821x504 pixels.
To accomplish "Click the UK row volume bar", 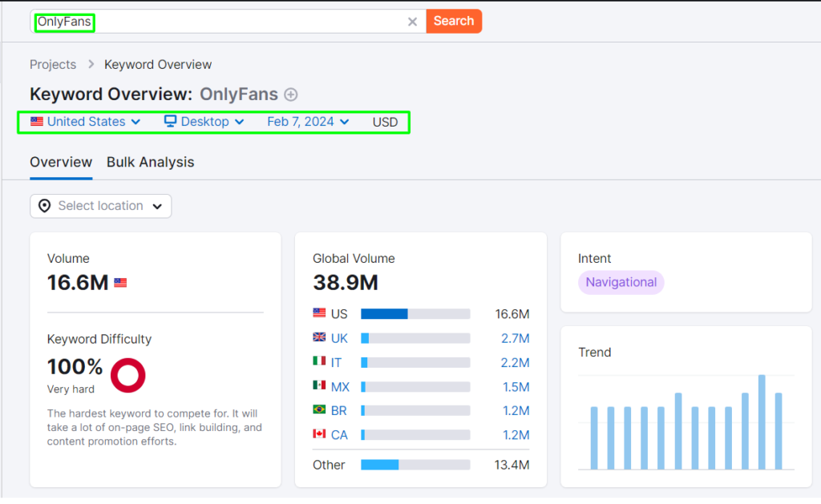I will [415, 339].
